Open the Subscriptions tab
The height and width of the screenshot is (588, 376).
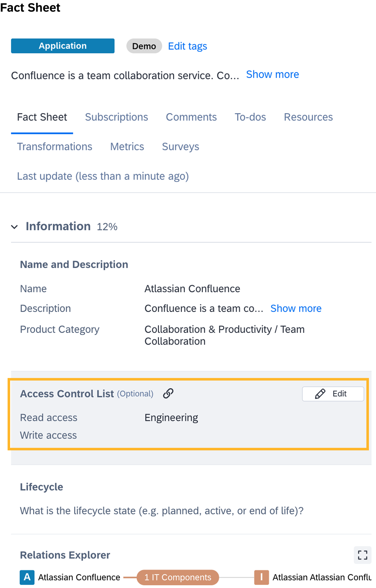click(x=116, y=117)
